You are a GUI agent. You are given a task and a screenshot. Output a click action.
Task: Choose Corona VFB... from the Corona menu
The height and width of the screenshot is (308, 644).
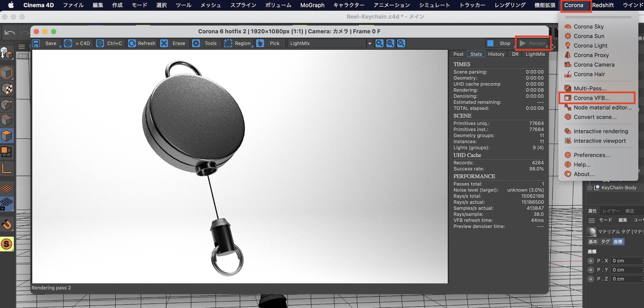(x=592, y=98)
